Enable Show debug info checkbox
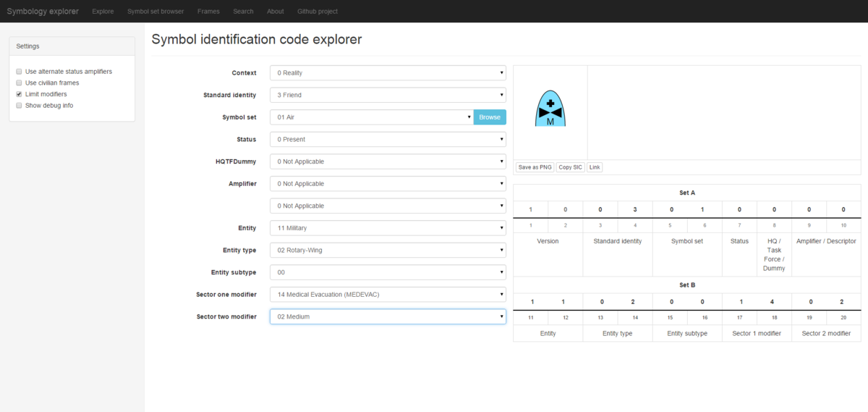 (x=20, y=106)
